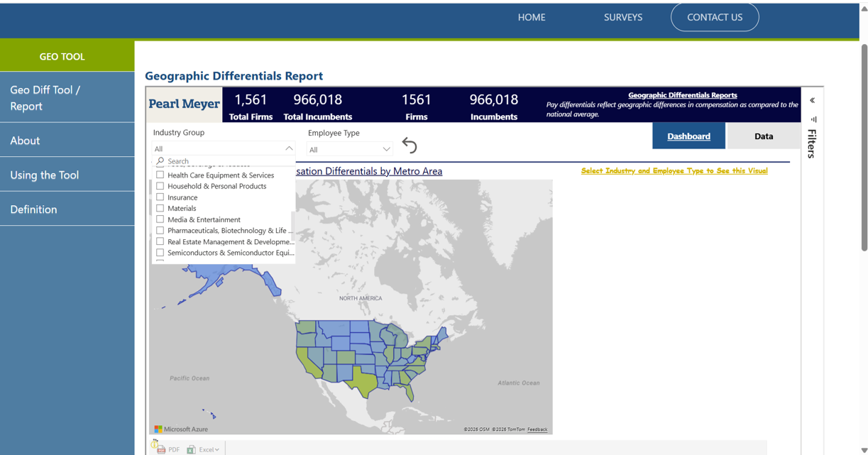Image resolution: width=868 pixels, height=455 pixels.
Task: Select the Health Care Equipment & Services checkbox
Action: click(x=160, y=175)
